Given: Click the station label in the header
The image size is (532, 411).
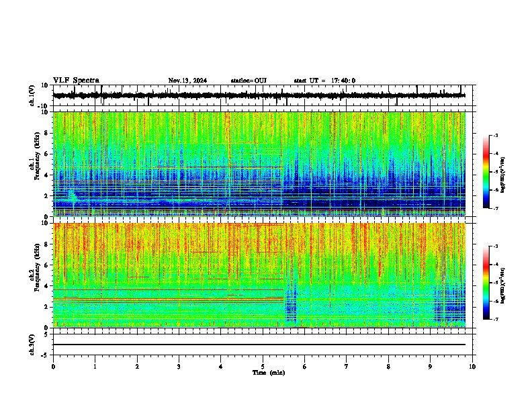Looking at the screenshot, I should pos(249,81).
